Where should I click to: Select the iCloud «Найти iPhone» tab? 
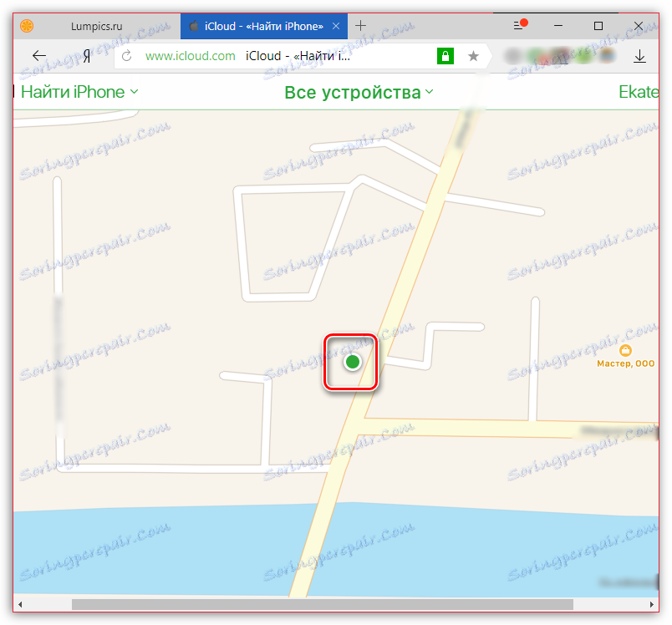point(263,26)
